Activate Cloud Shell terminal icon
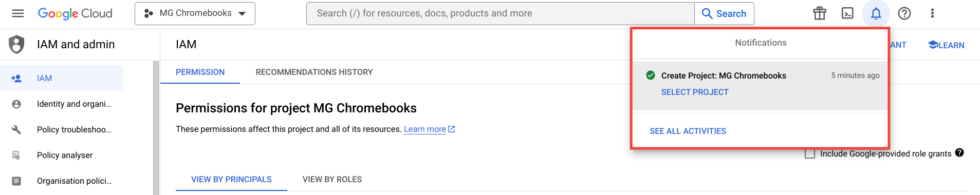Image resolution: width=980 pixels, height=195 pixels. 847,13
